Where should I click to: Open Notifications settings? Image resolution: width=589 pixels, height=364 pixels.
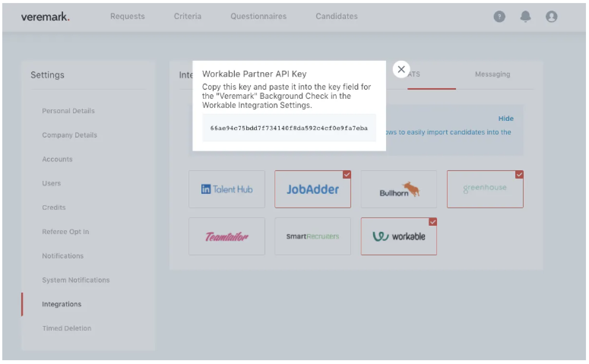coord(63,256)
